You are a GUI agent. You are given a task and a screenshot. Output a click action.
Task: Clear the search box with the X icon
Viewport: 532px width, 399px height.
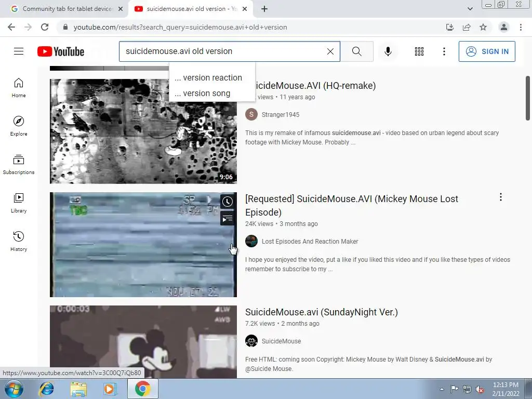(330, 51)
